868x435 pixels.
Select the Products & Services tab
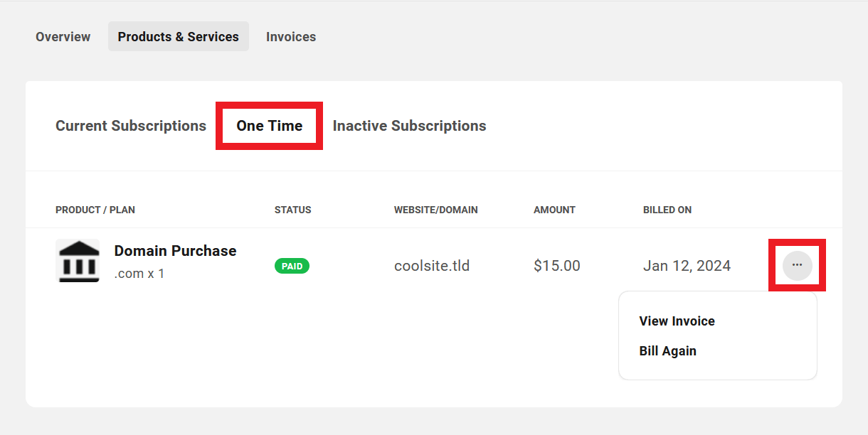(x=178, y=36)
